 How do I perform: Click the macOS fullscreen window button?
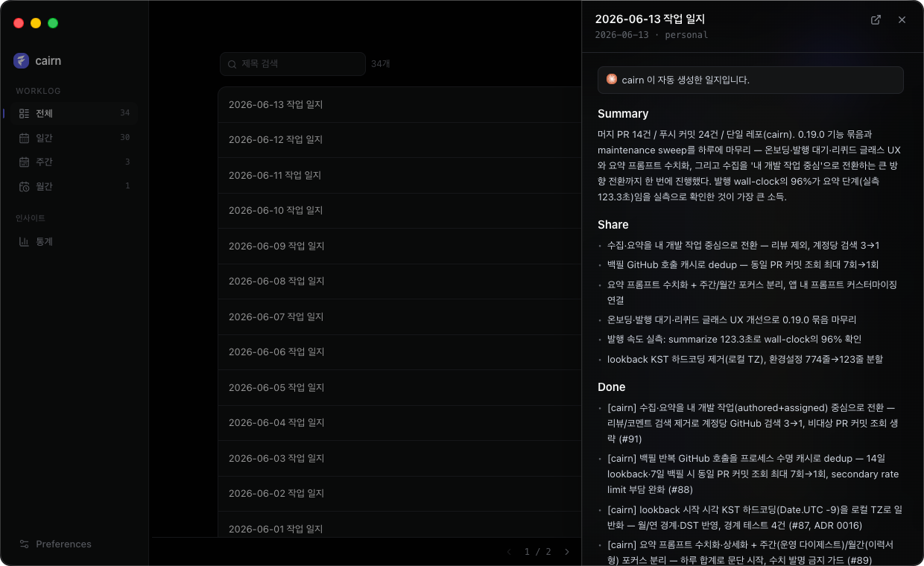53,23
